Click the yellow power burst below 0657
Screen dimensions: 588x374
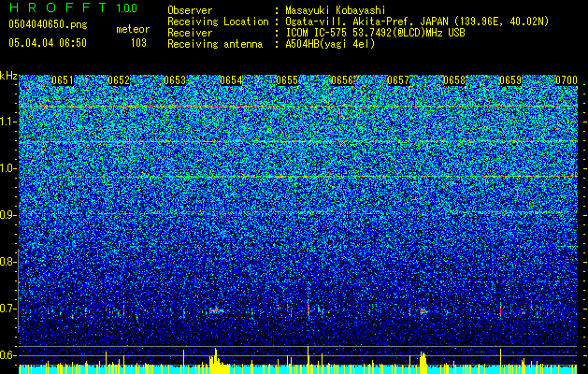[423, 362]
